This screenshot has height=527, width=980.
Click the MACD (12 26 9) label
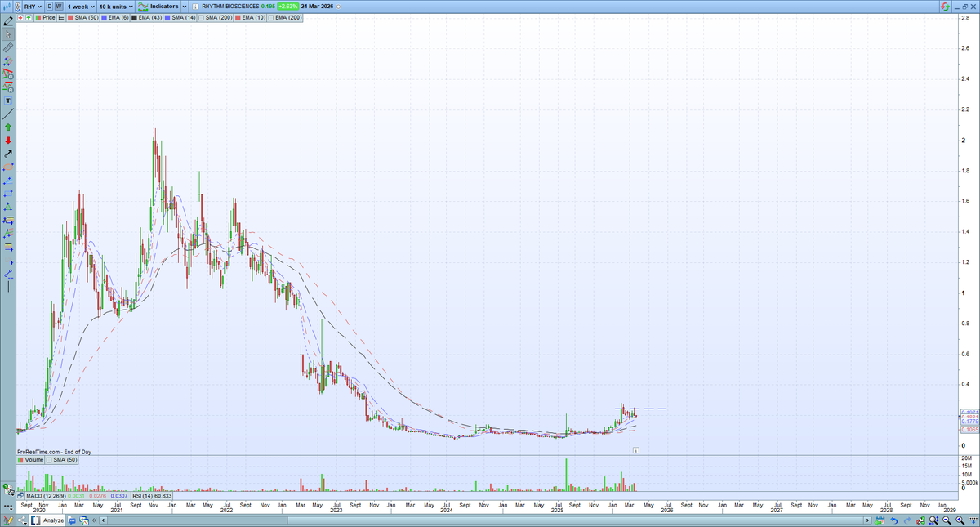46,496
